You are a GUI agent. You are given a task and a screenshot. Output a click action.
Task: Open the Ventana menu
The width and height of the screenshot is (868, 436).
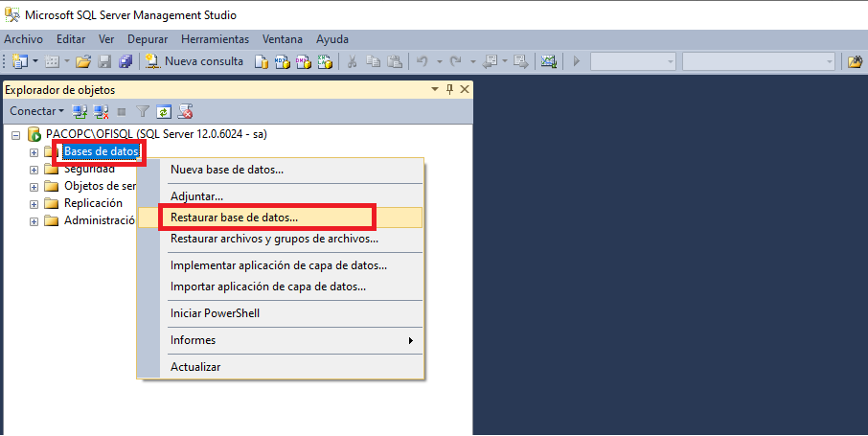coord(283,39)
